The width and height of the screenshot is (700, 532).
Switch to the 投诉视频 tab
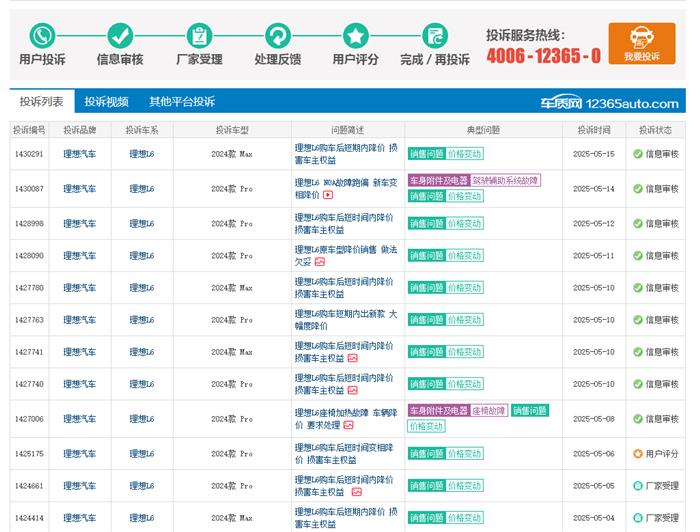pyautogui.click(x=107, y=101)
